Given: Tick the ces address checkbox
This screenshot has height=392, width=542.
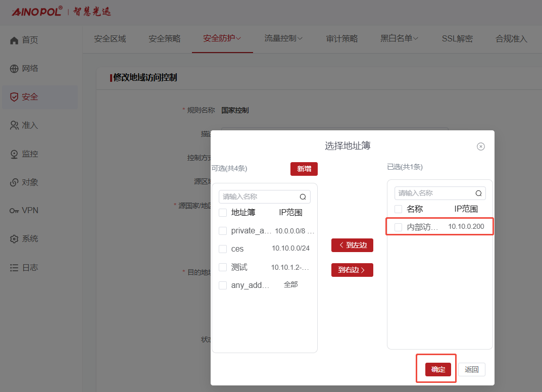Looking at the screenshot, I should click(223, 249).
